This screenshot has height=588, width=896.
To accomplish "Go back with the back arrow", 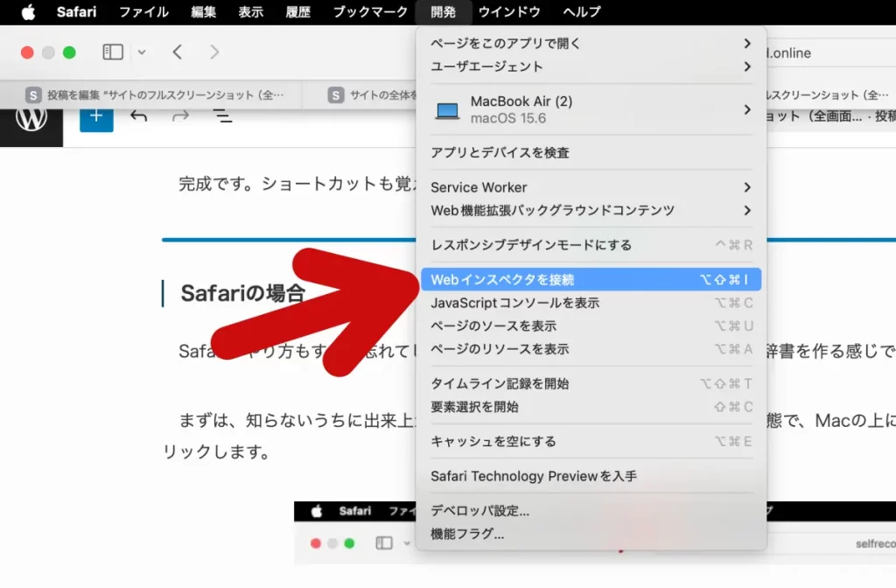I will point(178,52).
